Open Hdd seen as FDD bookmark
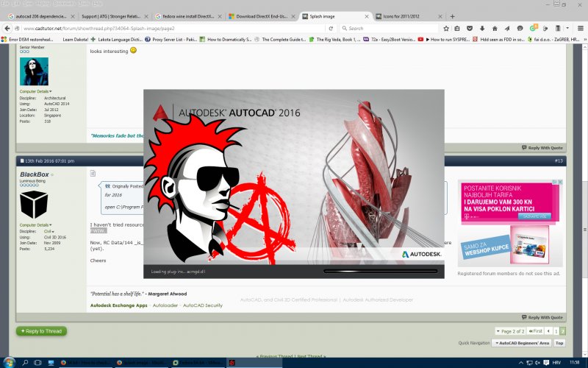This screenshot has width=588, height=368. pyautogui.click(x=498, y=39)
